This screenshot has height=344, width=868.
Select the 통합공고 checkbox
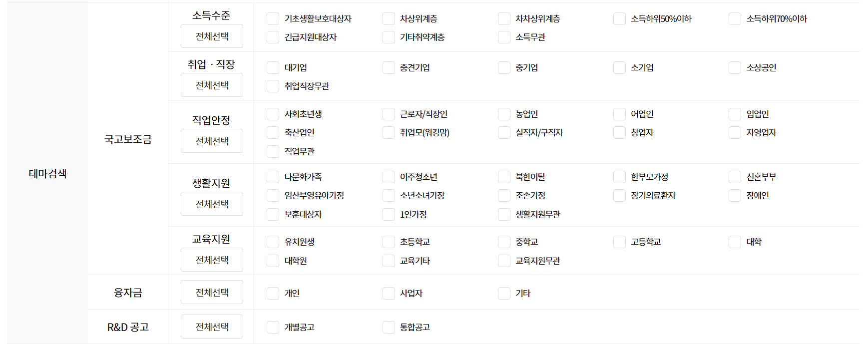pyautogui.click(x=389, y=327)
